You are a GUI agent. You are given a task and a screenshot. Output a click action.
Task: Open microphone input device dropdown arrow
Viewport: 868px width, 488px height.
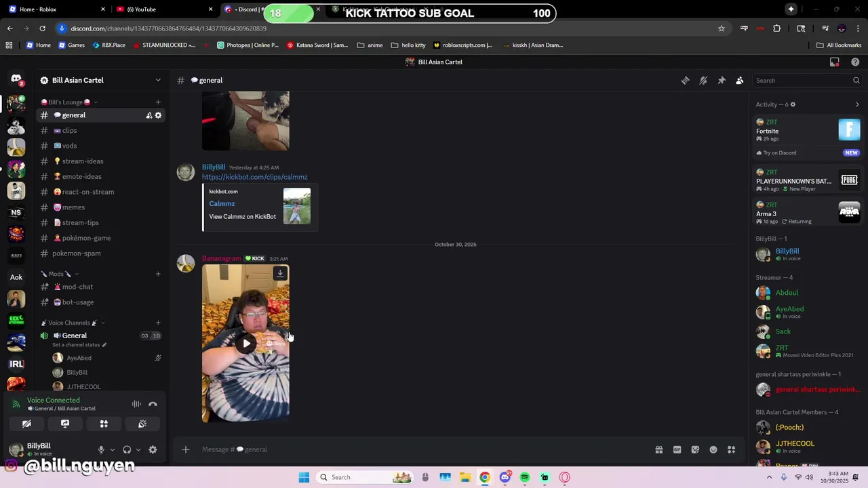pos(112,449)
